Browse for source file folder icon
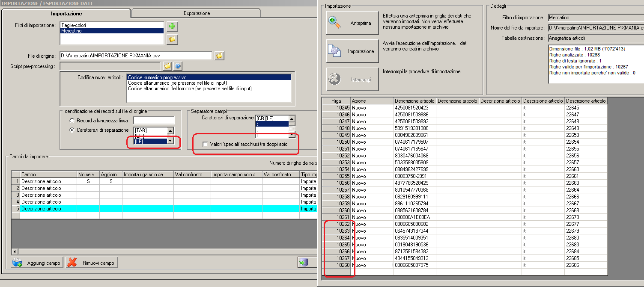This screenshot has width=644, height=287. [219, 56]
